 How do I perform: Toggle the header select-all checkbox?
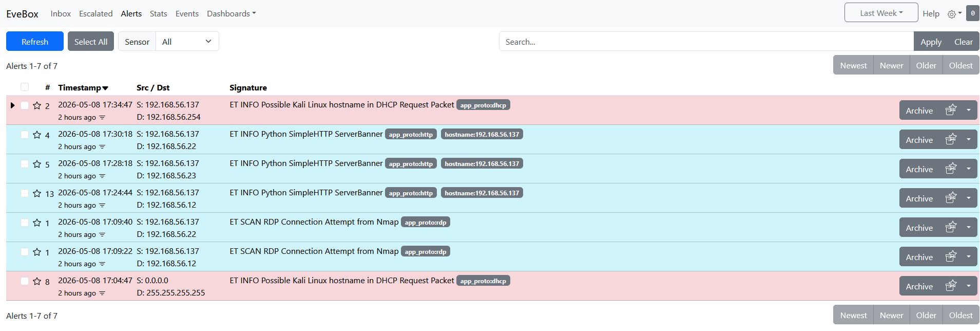point(25,87)
